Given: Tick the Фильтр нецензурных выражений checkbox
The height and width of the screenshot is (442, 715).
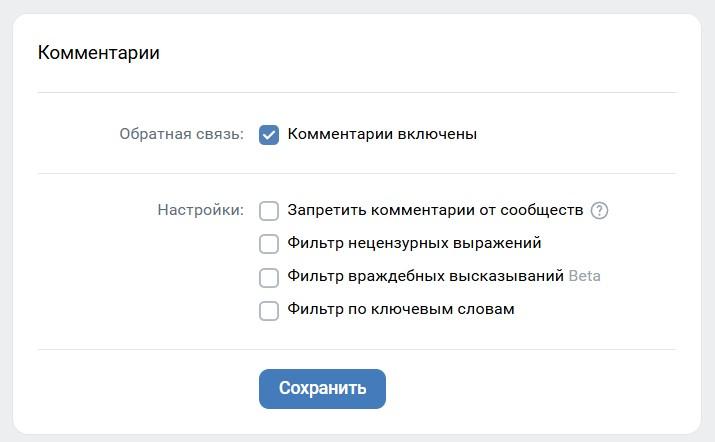Looking at the screenshot, I should point(269,244).
